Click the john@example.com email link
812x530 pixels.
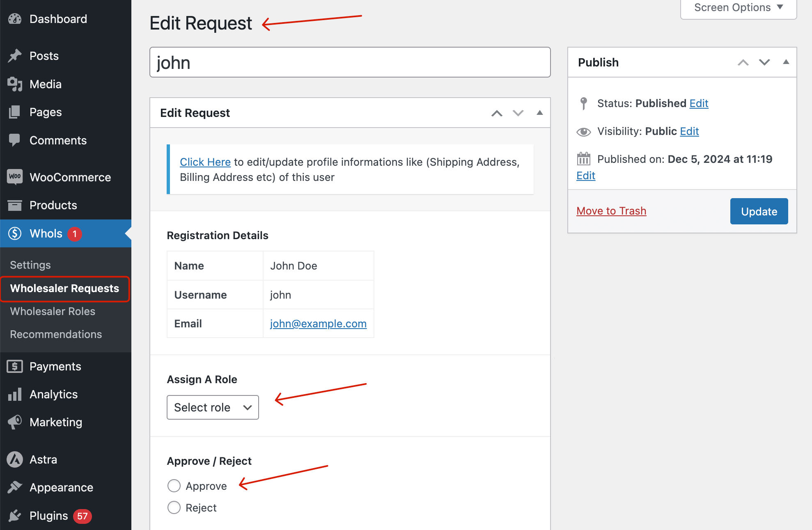(x=318, y=324)
